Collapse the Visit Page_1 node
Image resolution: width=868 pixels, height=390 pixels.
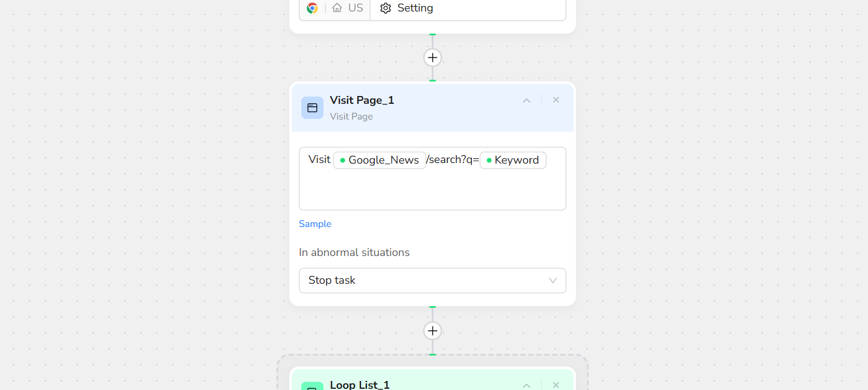click(526, 100)
